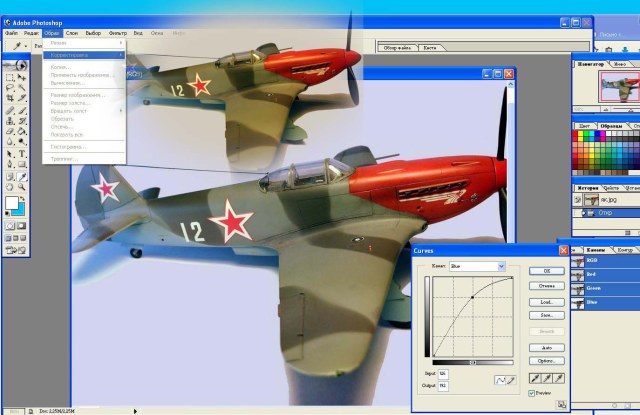Select the Zoom magnifier tool

22,186
